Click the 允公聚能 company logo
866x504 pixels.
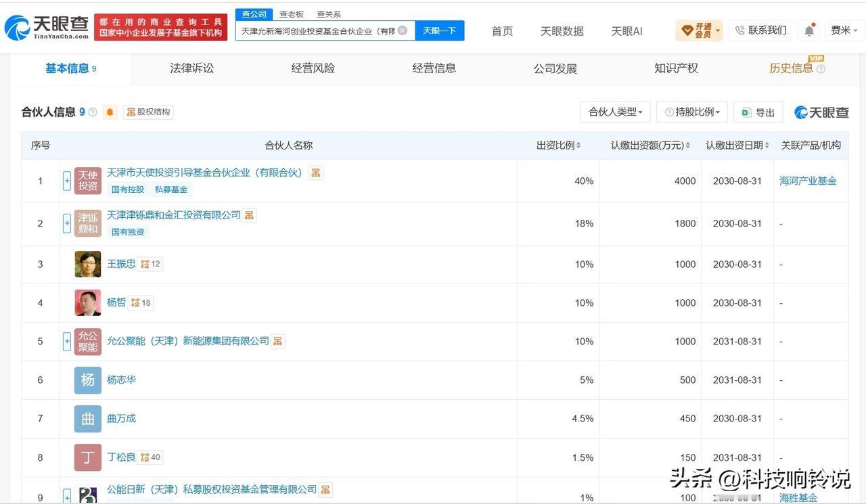point(88,342)
